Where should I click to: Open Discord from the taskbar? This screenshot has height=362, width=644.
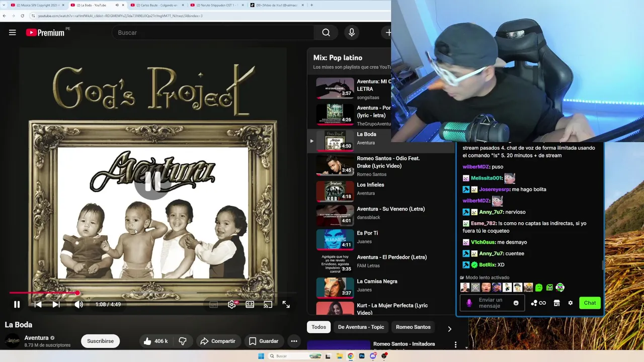point(373,356)
